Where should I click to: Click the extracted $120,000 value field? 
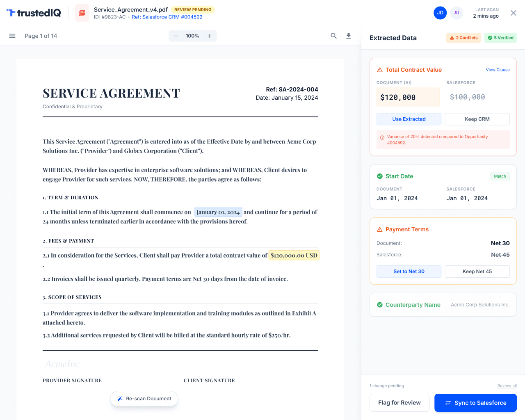click(408, 97)
